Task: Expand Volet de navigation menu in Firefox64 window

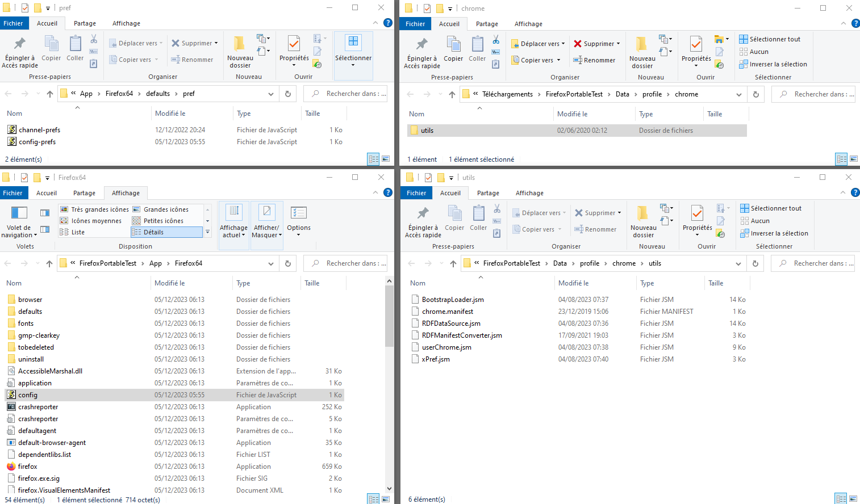Action: coord(19,222)
